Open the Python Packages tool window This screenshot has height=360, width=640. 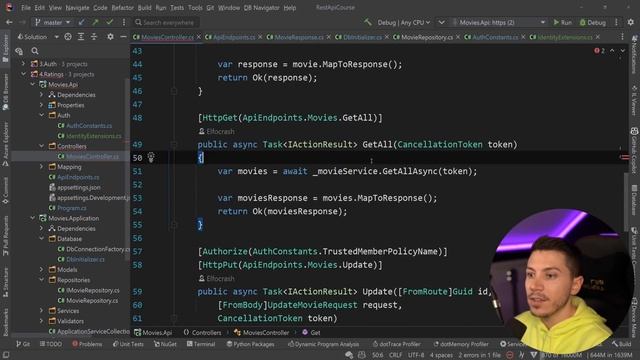(251, 344)
